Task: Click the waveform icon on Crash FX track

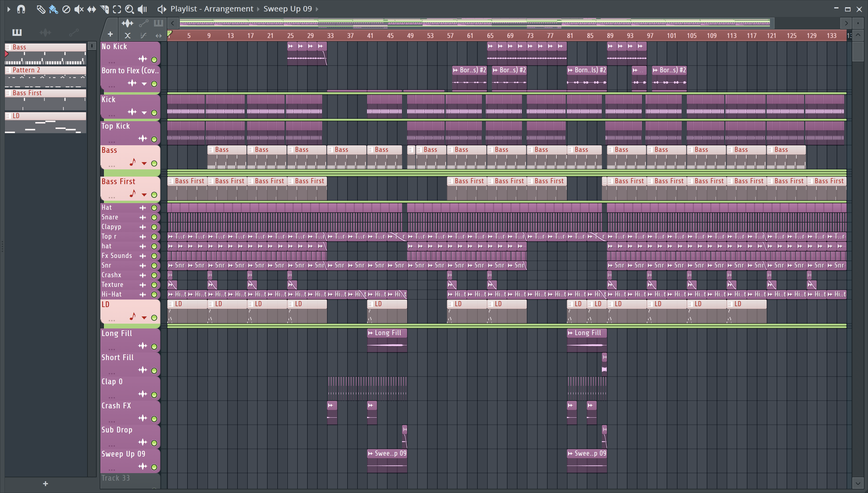Action: pyautogui.click(x=143, y=418)
